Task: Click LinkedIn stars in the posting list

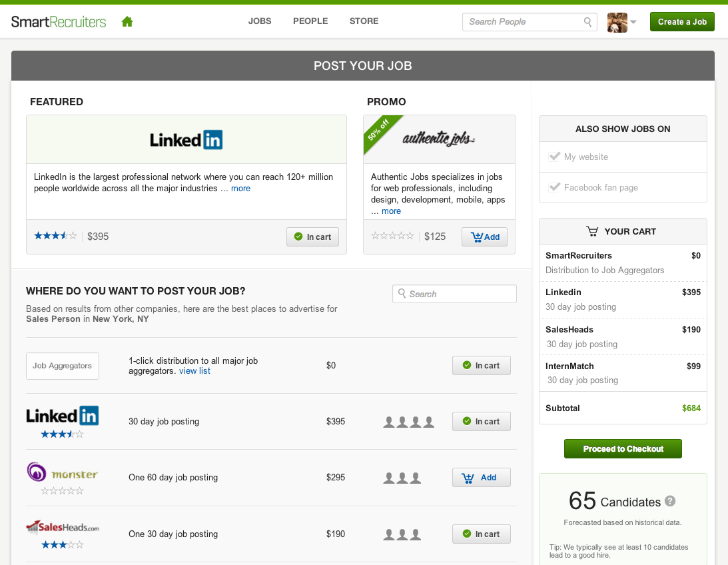Action: pyautogui.click(x=62, y=434)
